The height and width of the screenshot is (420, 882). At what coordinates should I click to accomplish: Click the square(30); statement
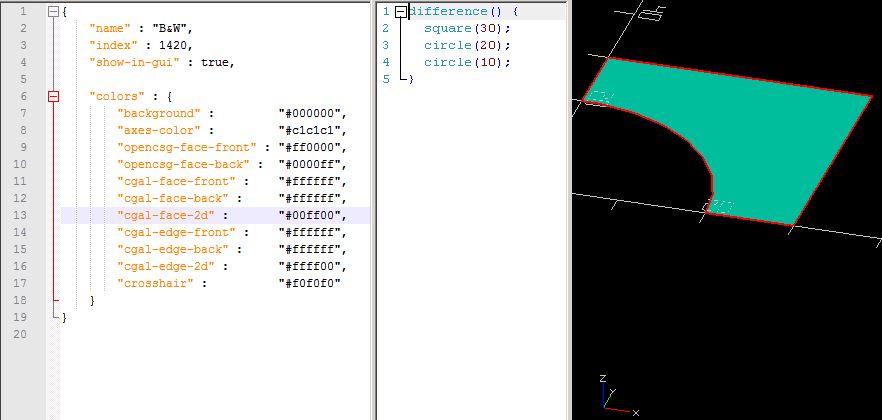click(x=468, y=28)
